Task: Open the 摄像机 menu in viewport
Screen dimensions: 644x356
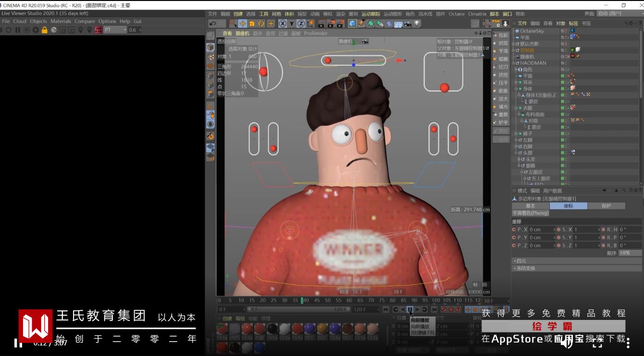Action: pyautogui.click(x=242, y=34)
